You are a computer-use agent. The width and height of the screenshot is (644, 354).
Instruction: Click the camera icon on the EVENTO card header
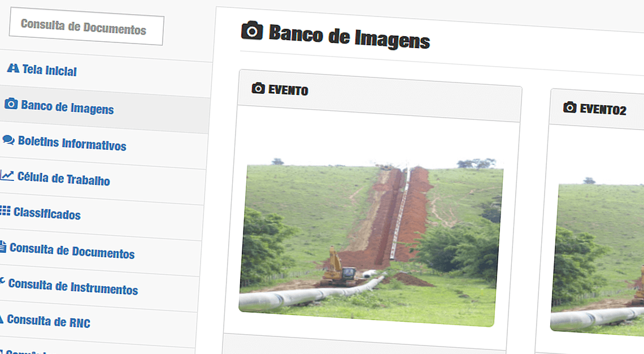[258, 88]
